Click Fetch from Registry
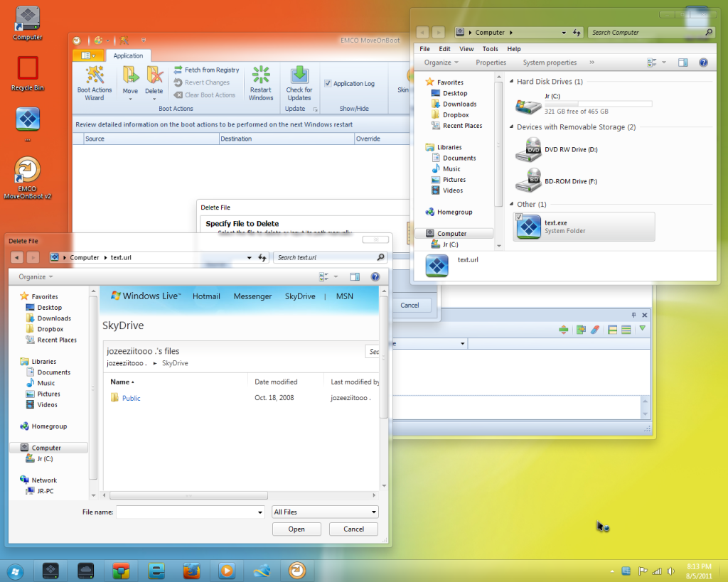Image resolution: width=728 pixels, height=582 pixels. point(207,70)
